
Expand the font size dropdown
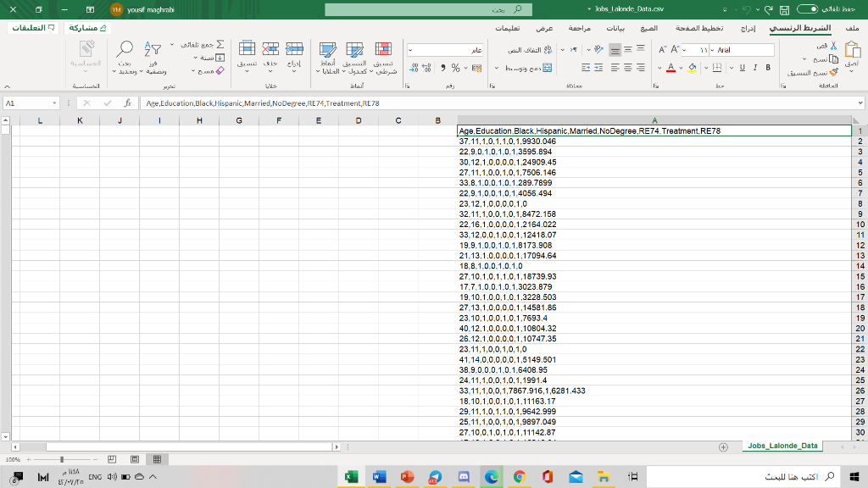pyautogui.click(x=683, y=50)
